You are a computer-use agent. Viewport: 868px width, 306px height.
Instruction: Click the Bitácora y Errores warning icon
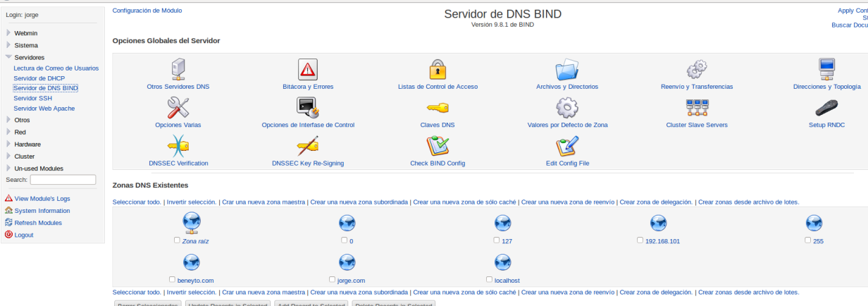point(308,70)
